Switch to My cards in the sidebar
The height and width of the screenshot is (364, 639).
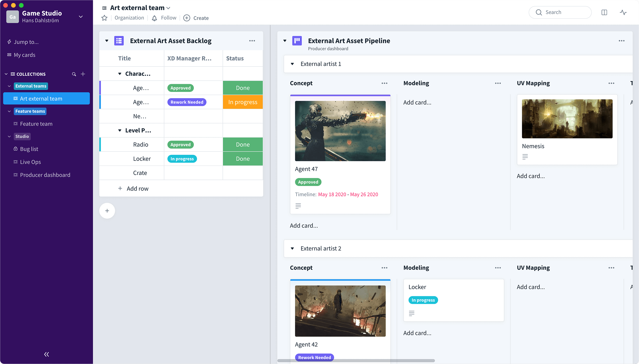25,55
